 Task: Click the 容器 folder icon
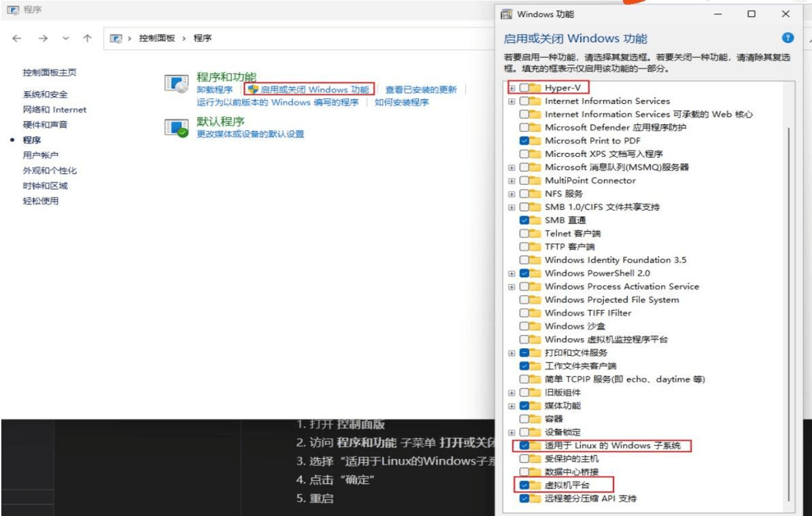535,419
